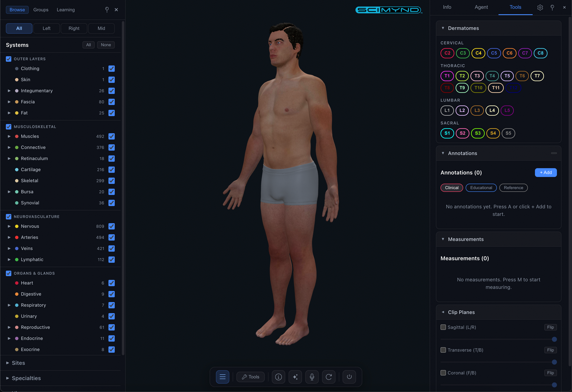
Task: Click the hamburger menu in bottom toolbar
Action: [223, 377]
